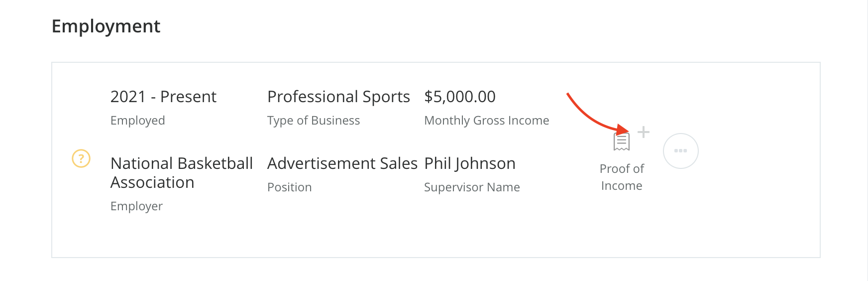868x281 pixels.
Task: Click the Type of Business label
Action: pos(313,121)
